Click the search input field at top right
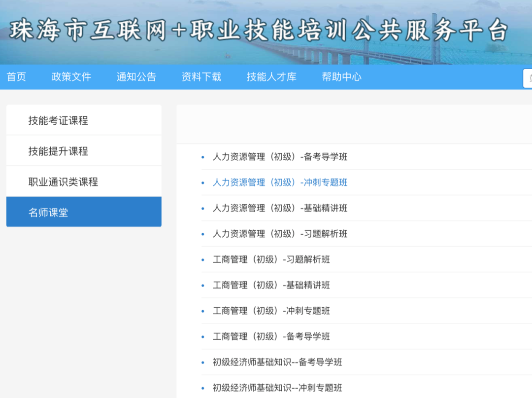The image size is (532, 398). (528, 78)
